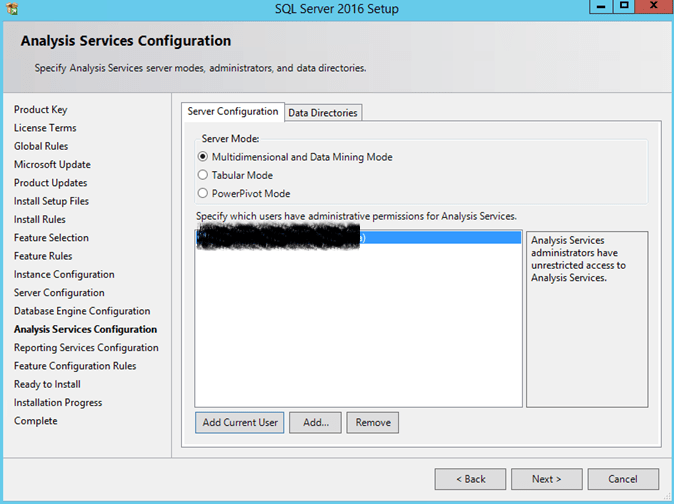This screenshot has width=674, height=504.
Task: Click the administrators description text box
Action: 587,319
